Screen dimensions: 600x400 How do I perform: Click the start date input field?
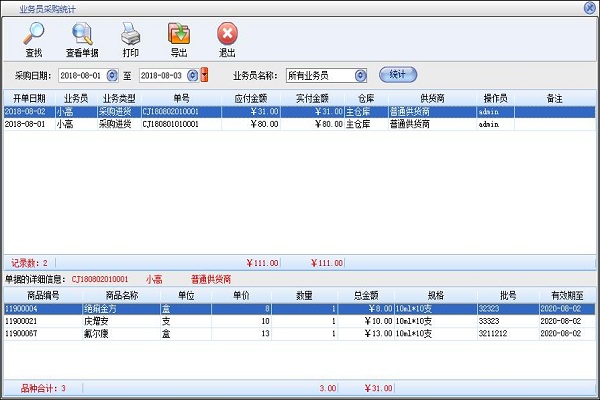82,75
